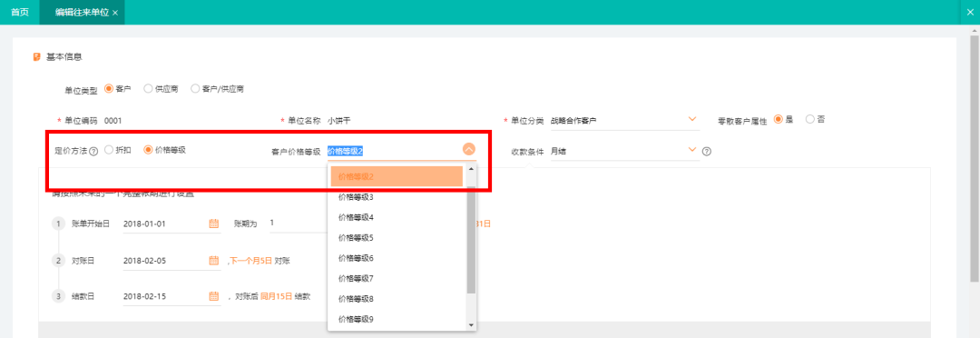Choose 折扣 pricing method radio
980x338 pixels.
coord(110,150)
